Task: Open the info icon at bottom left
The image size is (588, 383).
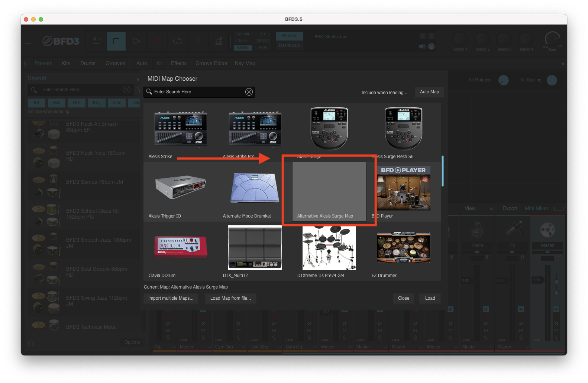Action: pyautogui.click(x=31, y=343)
